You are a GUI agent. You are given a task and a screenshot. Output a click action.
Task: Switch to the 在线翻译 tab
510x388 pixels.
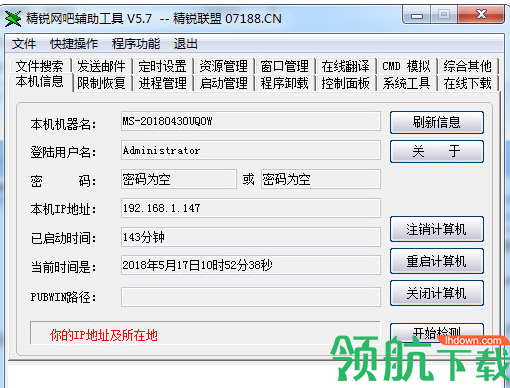345,66
